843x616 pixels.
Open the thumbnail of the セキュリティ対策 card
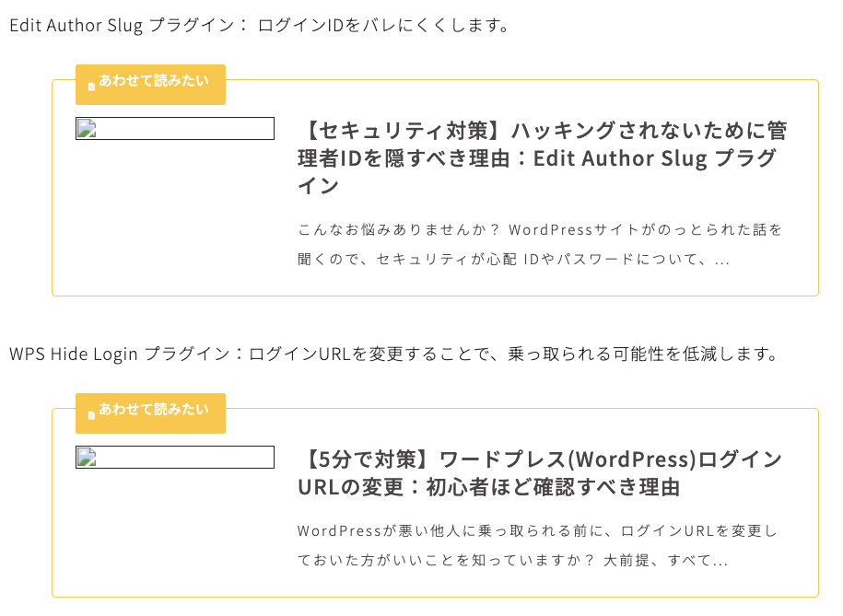point(175,129)
